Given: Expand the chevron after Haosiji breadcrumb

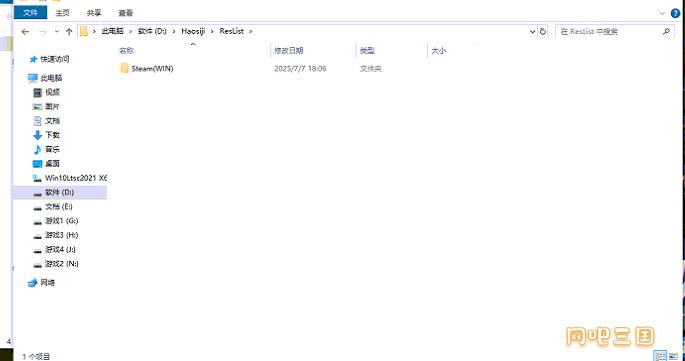Looking at the screenshot, I should 212,31.
